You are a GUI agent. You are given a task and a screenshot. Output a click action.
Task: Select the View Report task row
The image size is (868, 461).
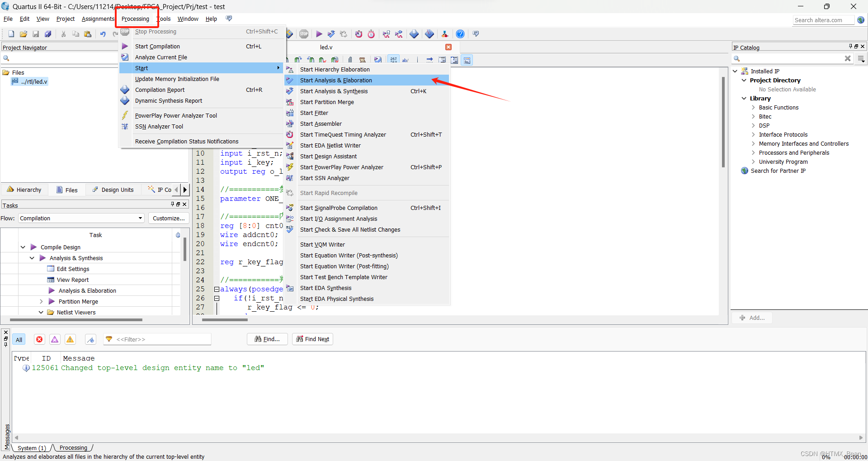73,280
